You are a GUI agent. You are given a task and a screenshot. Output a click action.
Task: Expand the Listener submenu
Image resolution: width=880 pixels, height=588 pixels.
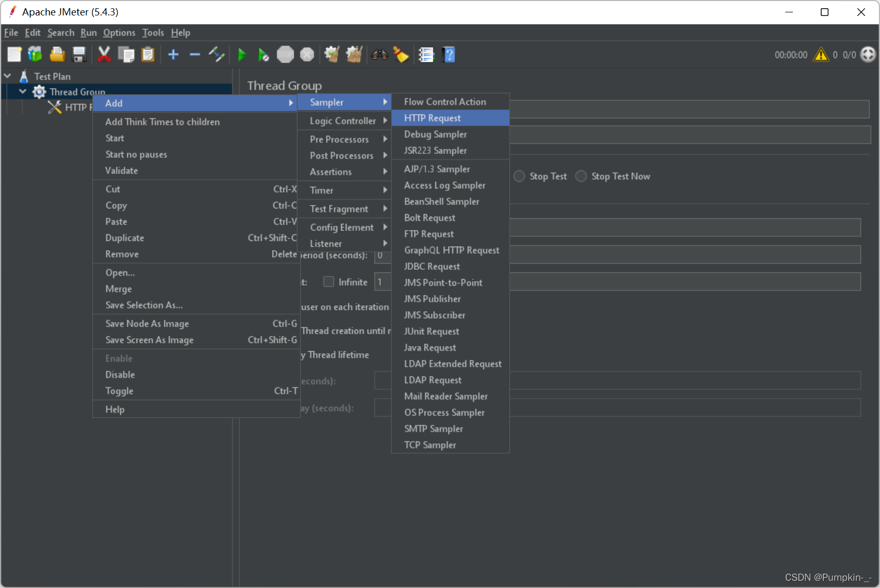tap(344, 244)
